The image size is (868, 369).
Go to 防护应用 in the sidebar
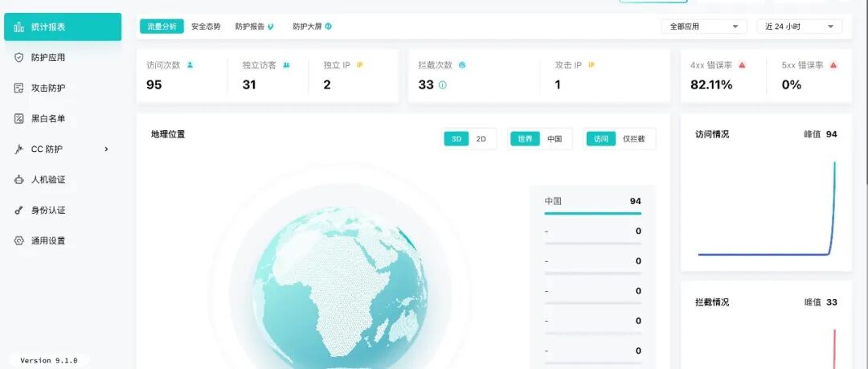[x=63, y=57]
